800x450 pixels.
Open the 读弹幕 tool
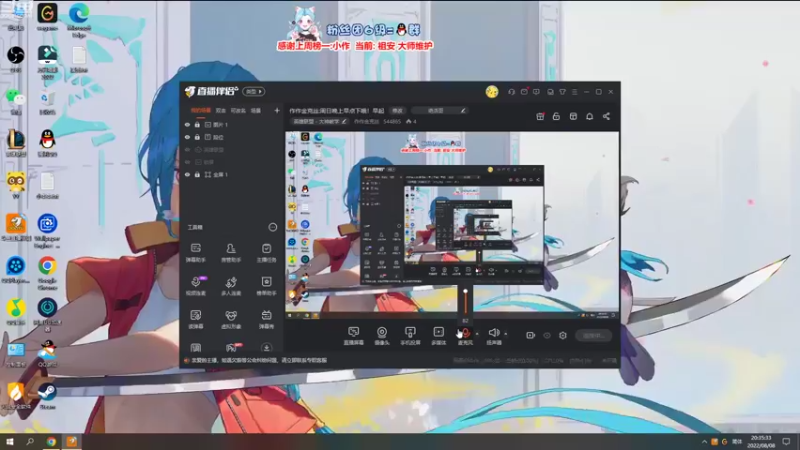point(196,319)
